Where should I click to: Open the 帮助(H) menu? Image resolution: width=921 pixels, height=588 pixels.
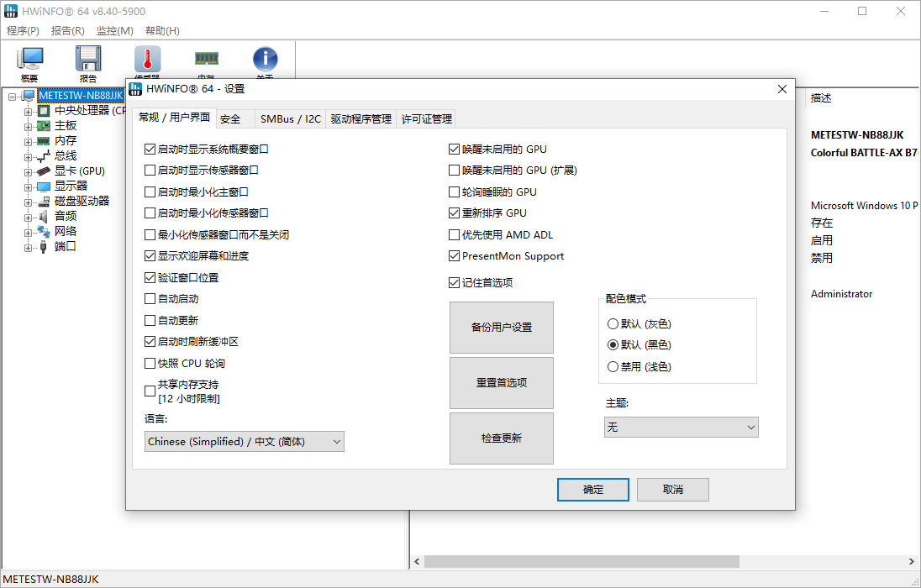(x=162, y=30)
